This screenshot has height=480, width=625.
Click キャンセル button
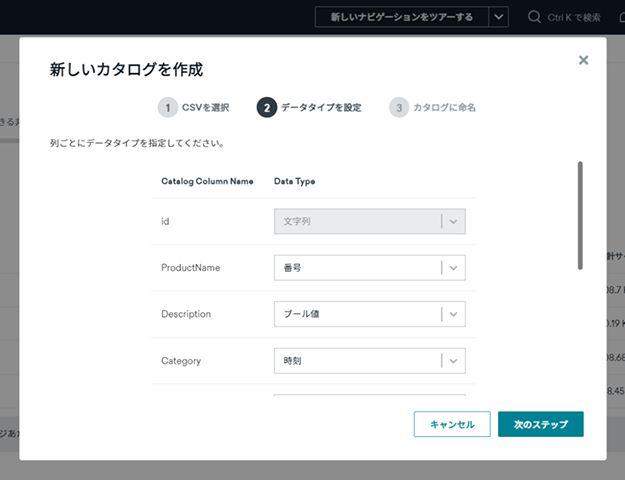click(x=452, y=424)
